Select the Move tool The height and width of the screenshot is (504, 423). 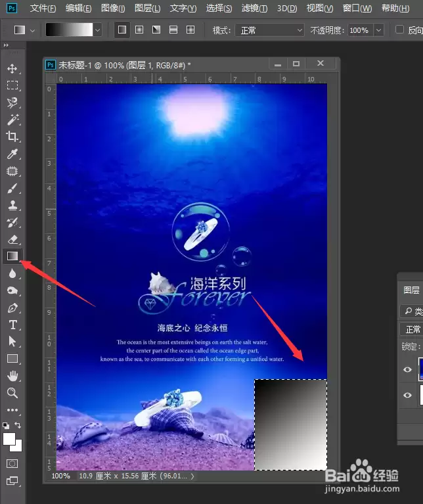click(12, 68)
